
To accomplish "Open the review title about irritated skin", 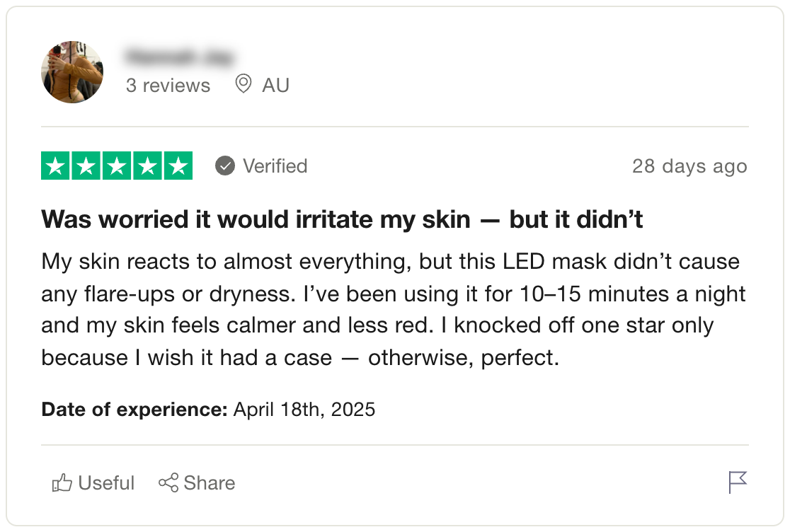I will pos(342,219).
